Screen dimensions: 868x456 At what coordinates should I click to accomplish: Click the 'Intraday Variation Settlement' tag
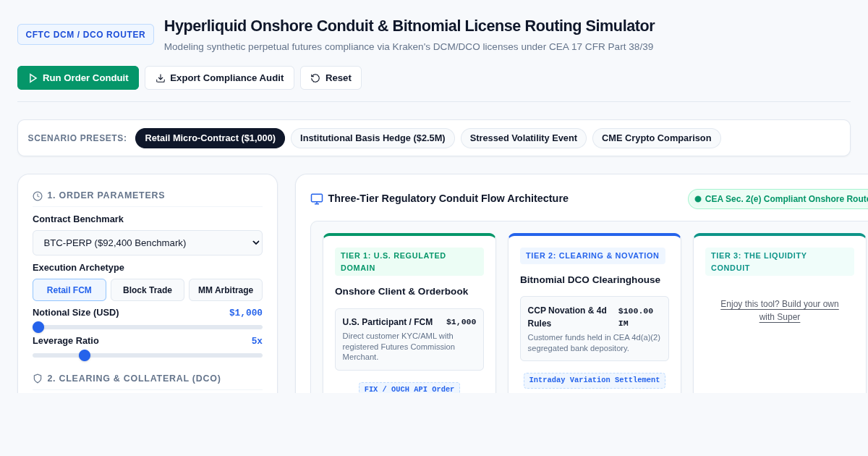coord(595,380)
